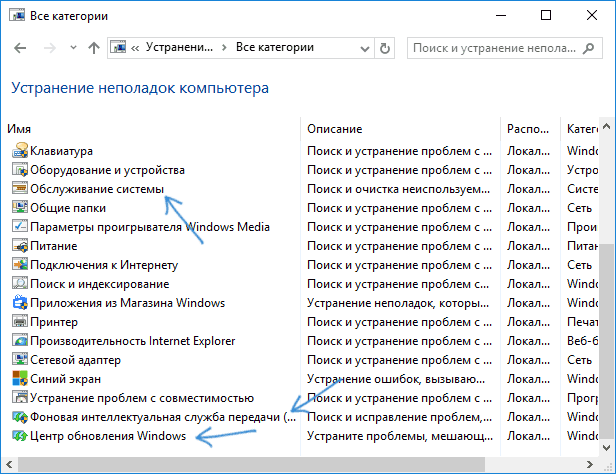
Task: Expand hidden breadcrumb levels double chevron
Action: [135, 48]
